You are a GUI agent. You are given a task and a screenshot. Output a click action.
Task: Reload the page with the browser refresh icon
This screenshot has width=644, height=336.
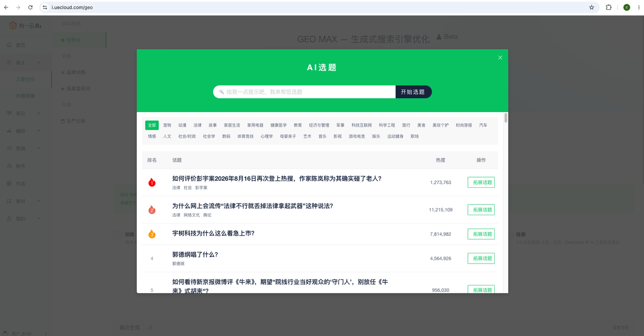(x=30, y=8)
